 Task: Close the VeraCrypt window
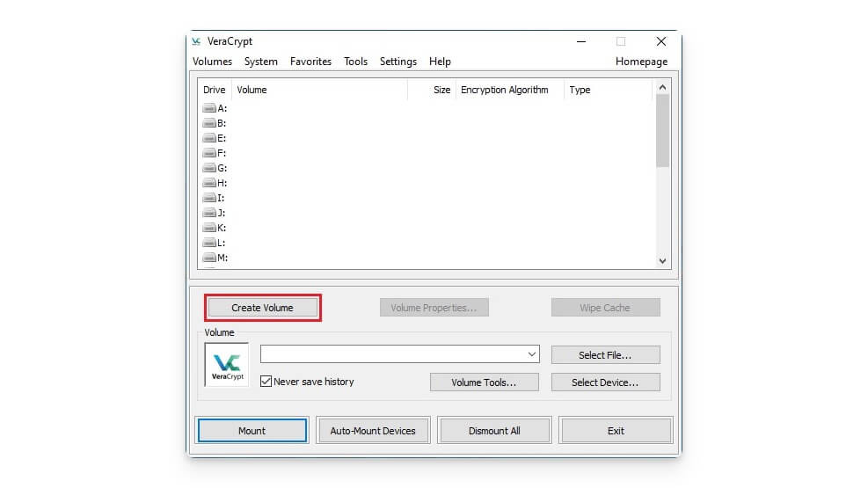tap(661, 41)
